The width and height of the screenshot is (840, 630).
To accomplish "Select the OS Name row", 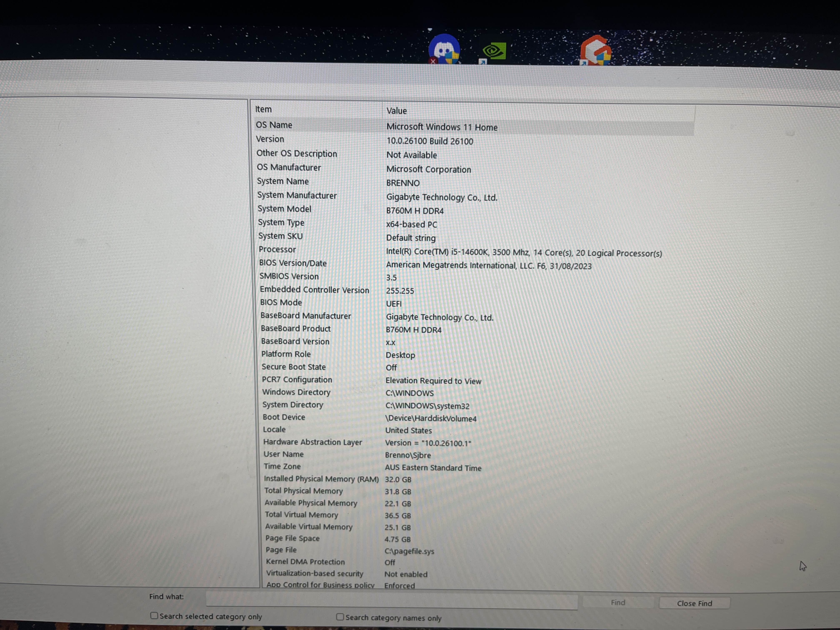I will 274,125.
